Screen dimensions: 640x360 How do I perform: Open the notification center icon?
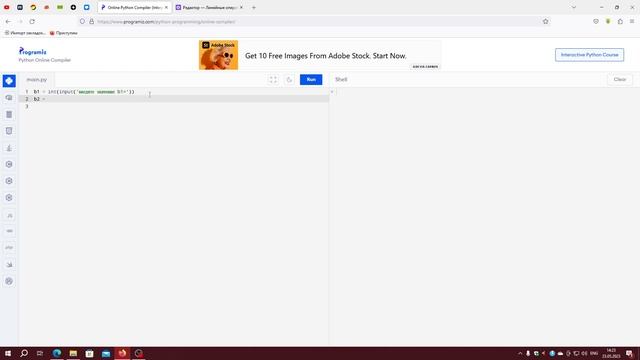click(629, 353)
